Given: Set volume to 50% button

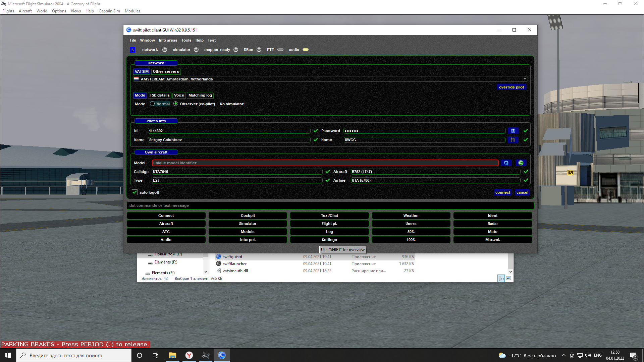Looking at the screenshot, I should 411,232.
